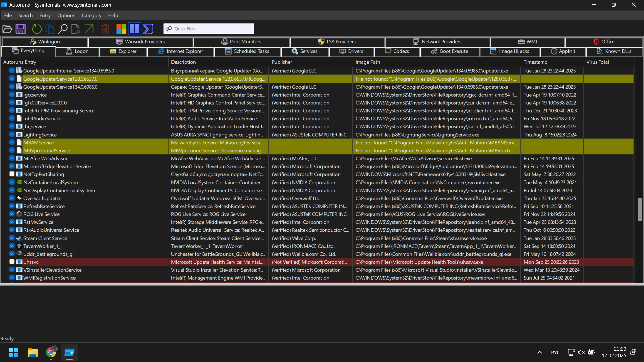Click the Autoruns taskbar icon
The image size is (644, 362).
[69, 352]
